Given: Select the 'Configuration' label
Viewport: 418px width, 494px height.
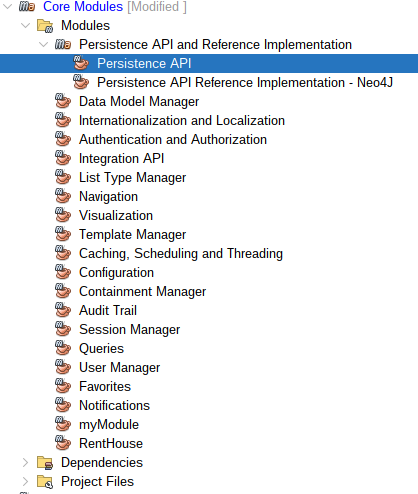Looking at the screenshot, I should tap(116, 273).
